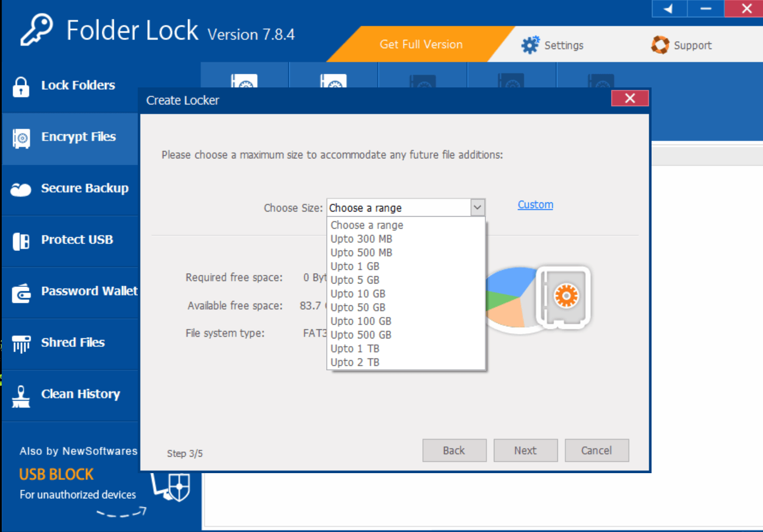This screenshot has width=763, height=532.
Task: Select Upto 1 GB from size list
Action: [x=355, y=266]
